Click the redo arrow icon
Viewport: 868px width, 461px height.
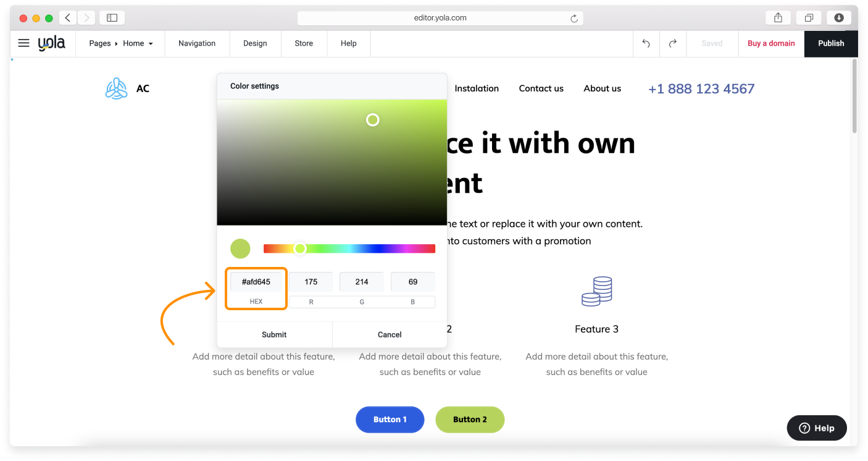(x=672, y=43)
